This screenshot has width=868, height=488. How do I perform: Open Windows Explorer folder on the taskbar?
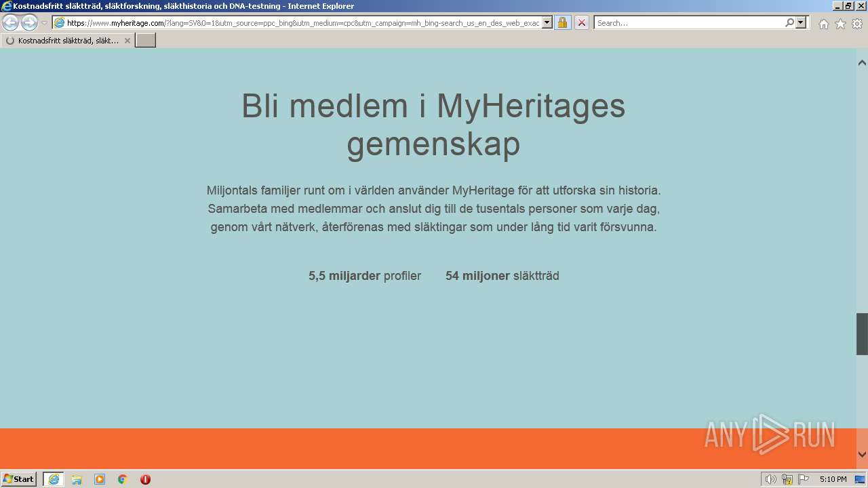(77, 479)
